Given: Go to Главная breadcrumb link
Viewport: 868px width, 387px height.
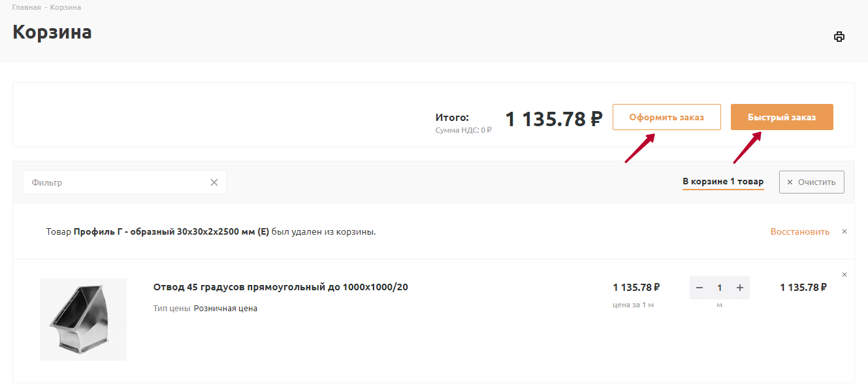Looking at the screenshot, I should (x=26, y=7).
